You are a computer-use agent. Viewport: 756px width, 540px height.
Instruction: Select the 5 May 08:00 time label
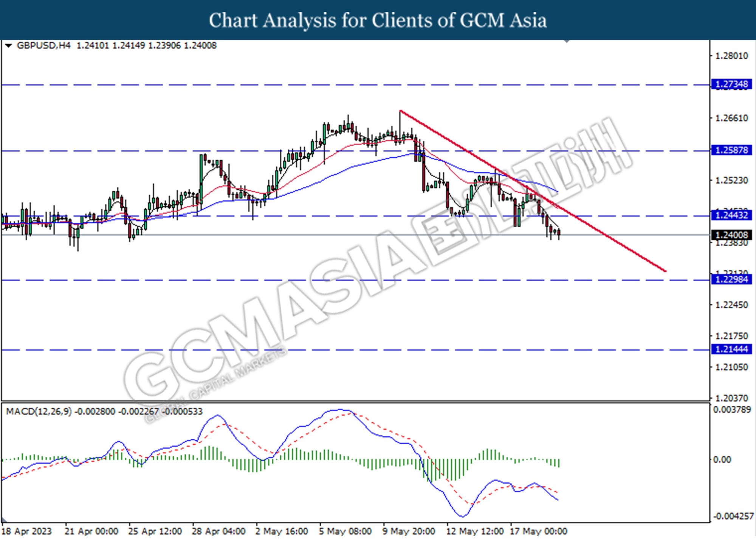[345, 531]
